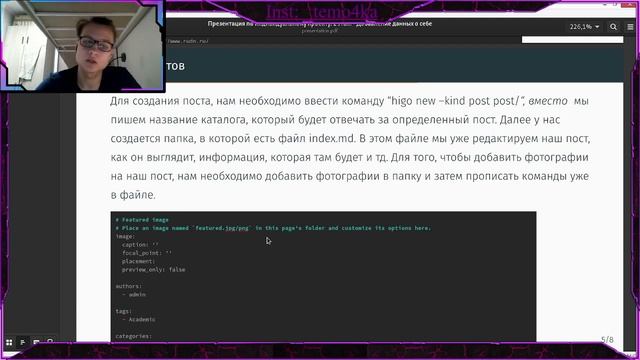Click the code line "authors:"

(x=129, y=286)
